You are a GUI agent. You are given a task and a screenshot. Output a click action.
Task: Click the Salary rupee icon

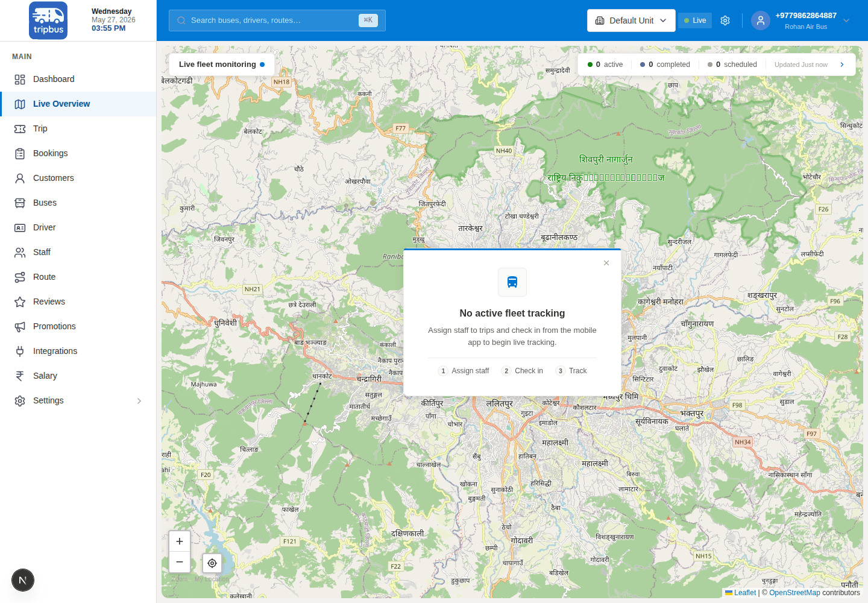pos(20,376)
